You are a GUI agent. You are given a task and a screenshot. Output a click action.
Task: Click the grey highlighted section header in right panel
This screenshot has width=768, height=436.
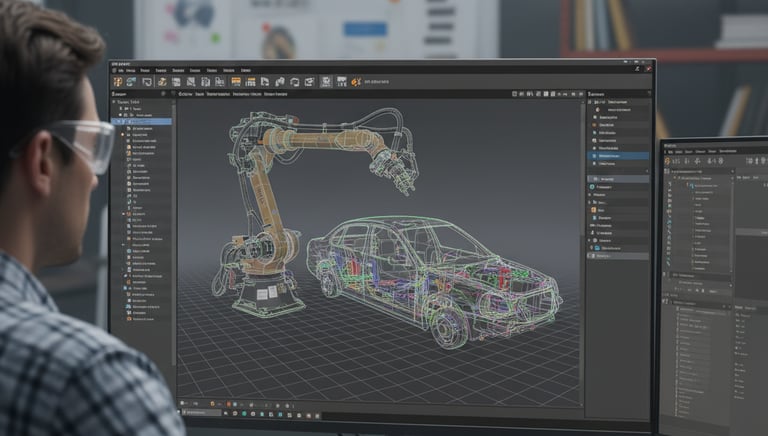pyautogui.click(x=618, y=179)
